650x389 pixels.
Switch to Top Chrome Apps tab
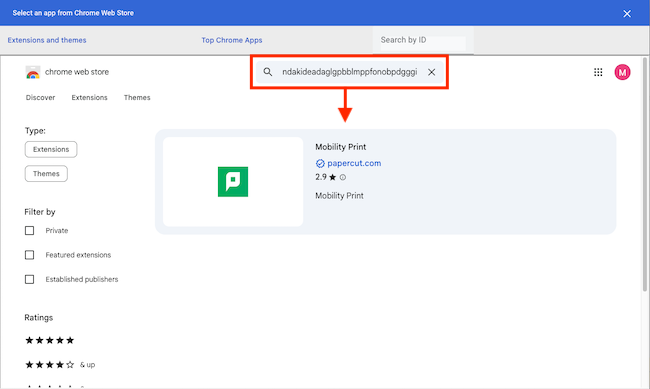pos(232,40)
